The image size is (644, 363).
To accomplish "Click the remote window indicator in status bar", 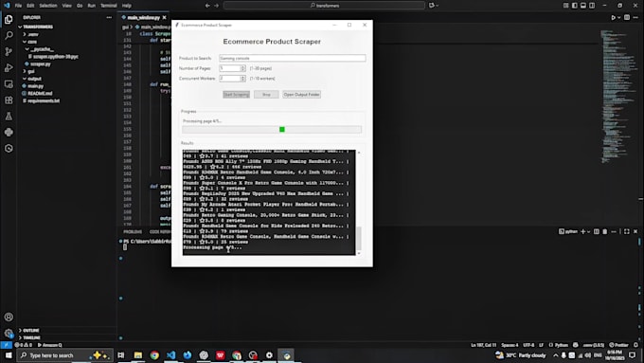I will tap(6, 345).
